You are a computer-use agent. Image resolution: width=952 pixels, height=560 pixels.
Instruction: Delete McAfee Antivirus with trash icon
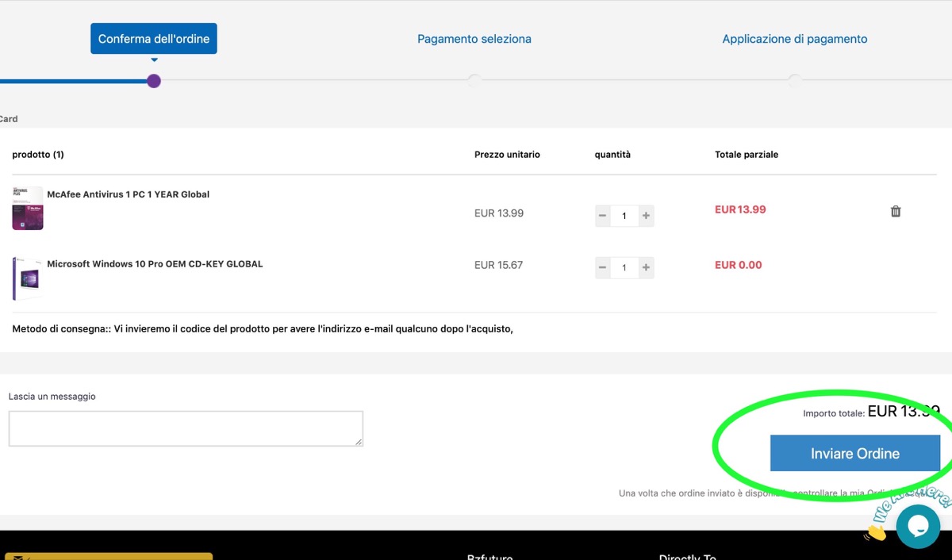pos(896,212)
